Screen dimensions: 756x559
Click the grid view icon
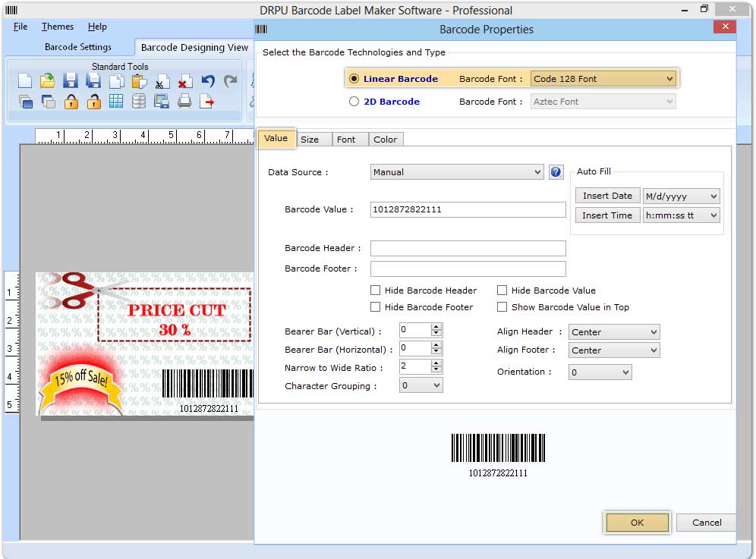pyautogui.click(x=116, y=101)
